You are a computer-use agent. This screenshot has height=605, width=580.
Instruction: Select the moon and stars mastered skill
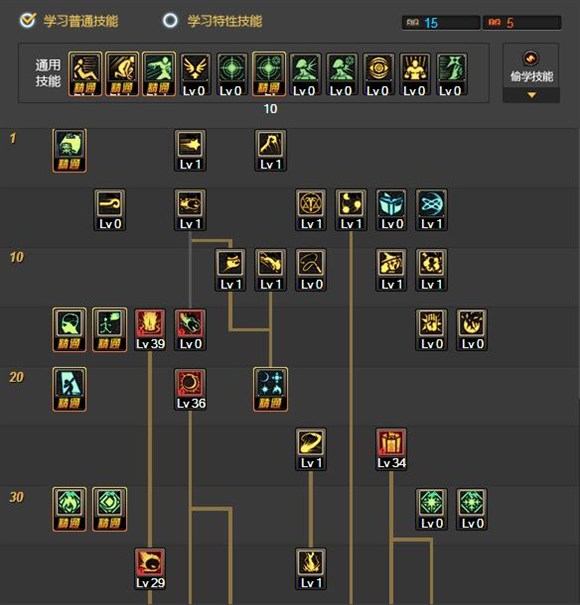coord(270,389)
